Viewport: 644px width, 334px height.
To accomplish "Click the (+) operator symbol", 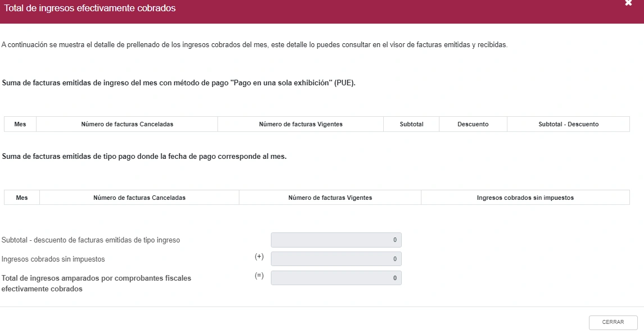I will pos(259,257).
